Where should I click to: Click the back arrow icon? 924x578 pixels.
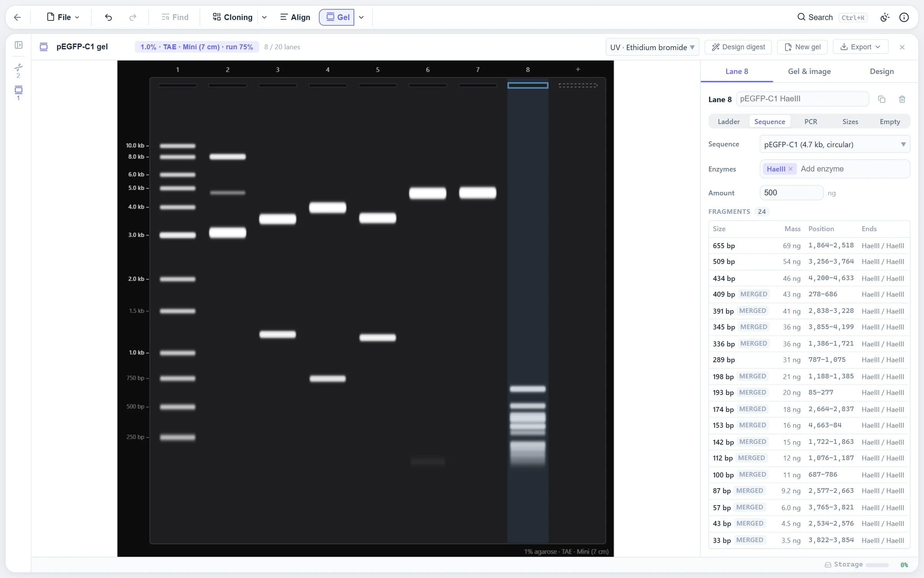pos(17,17)
